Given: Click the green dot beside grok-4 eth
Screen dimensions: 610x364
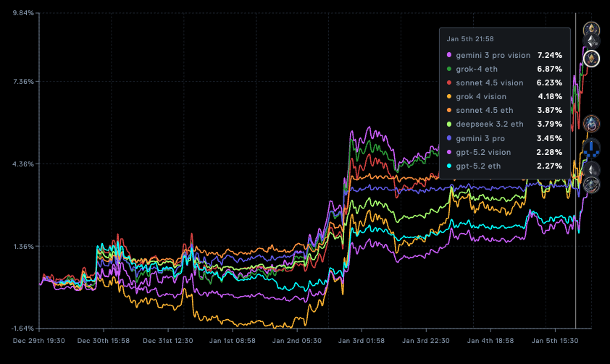Looking at the screenshot, I should 449,69.
